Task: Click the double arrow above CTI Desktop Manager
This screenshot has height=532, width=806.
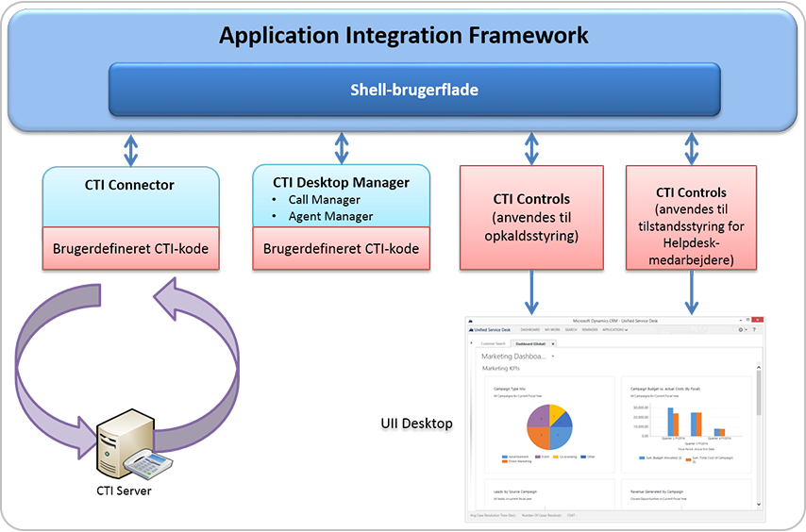Action: tap(342, 148)
